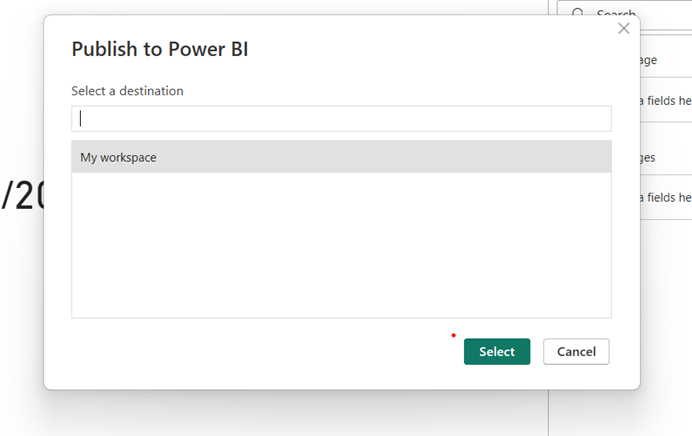Cancel the Publish to Power BI dialog
The width and height of the screenshot is (692, 436).
coord(576,351)
